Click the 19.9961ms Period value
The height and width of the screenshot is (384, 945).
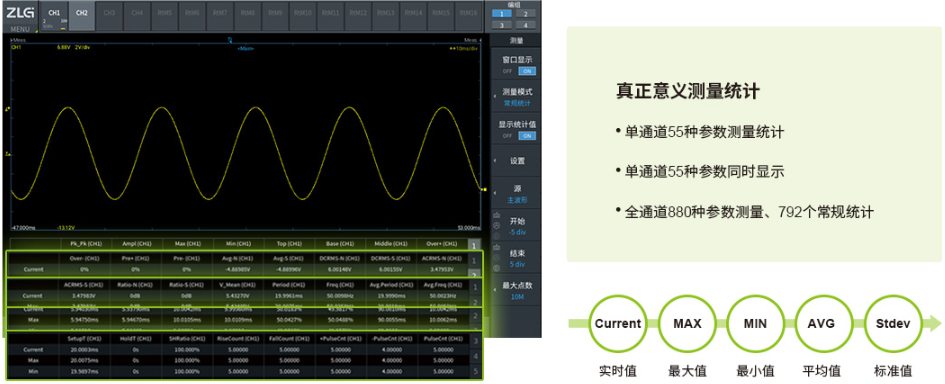(289, 296)
